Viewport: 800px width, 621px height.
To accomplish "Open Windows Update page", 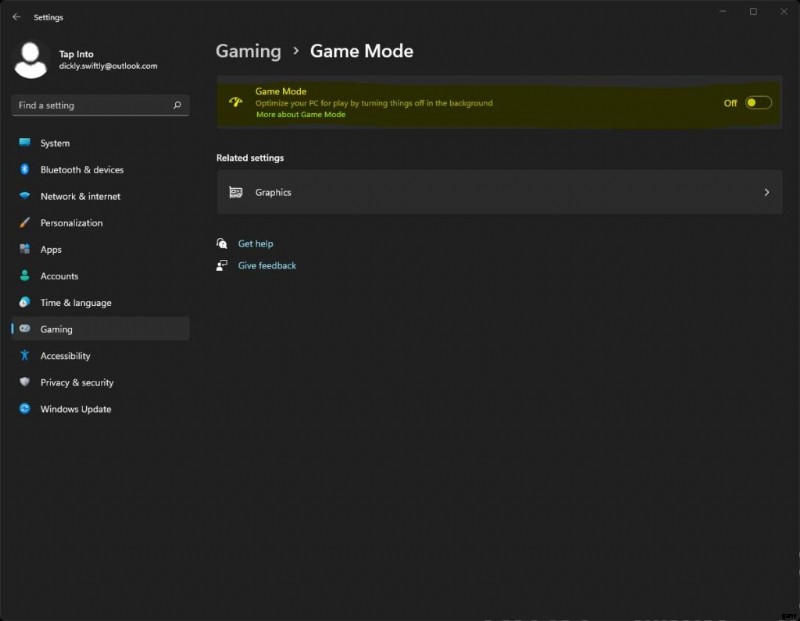I will pos(101,408).
